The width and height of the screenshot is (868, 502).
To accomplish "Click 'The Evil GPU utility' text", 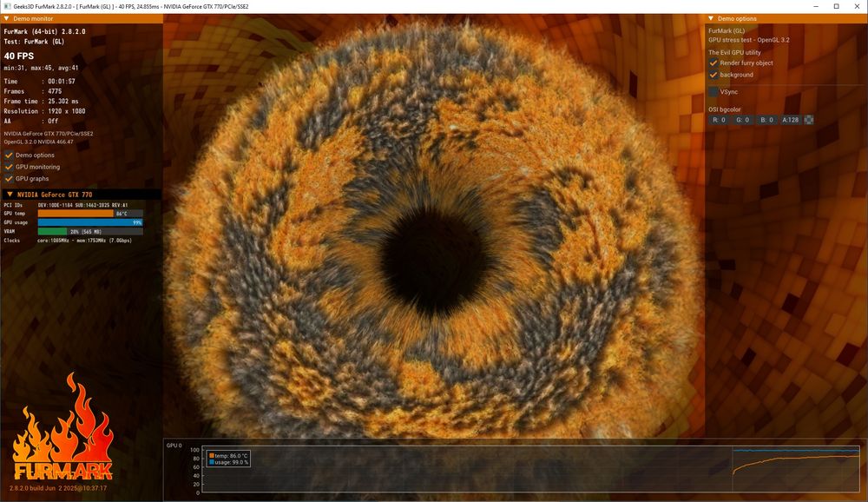I will coord(734,53).
